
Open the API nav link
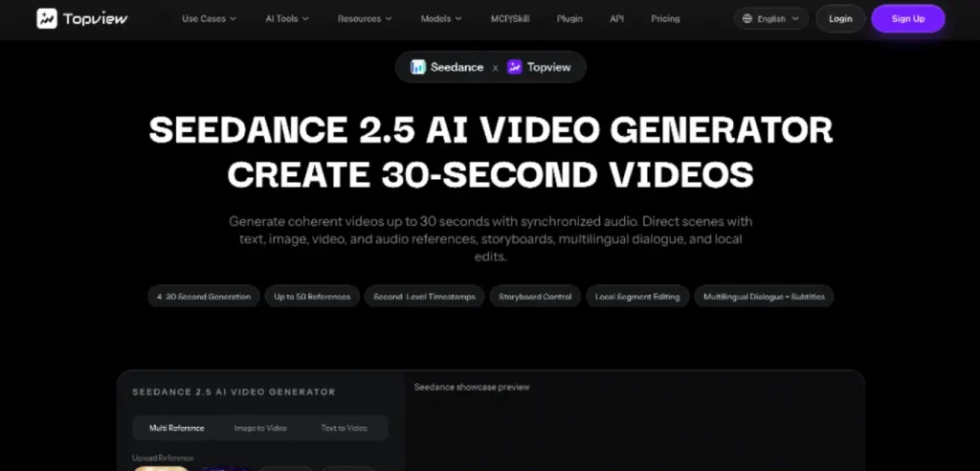point(617,19)
